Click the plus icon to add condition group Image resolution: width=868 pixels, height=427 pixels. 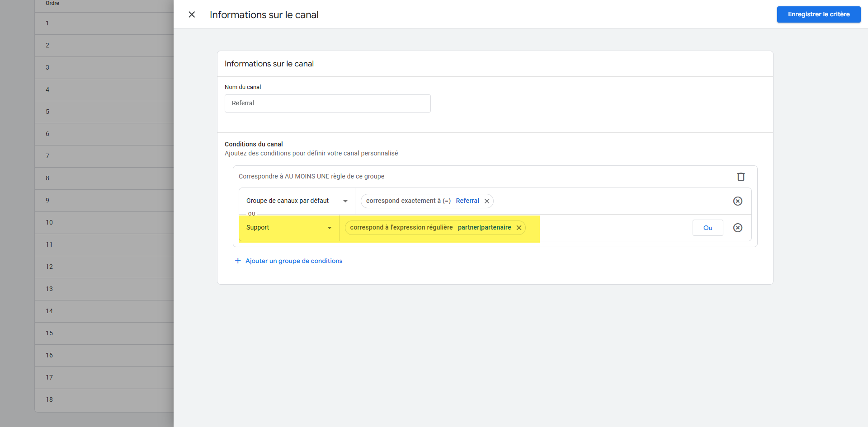tap(238, 261)
